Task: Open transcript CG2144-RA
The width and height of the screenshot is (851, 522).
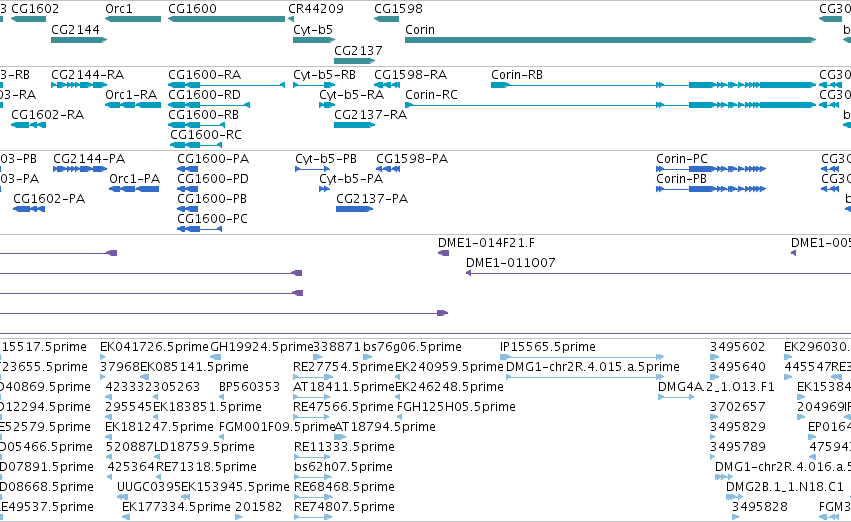Action: 79,85
